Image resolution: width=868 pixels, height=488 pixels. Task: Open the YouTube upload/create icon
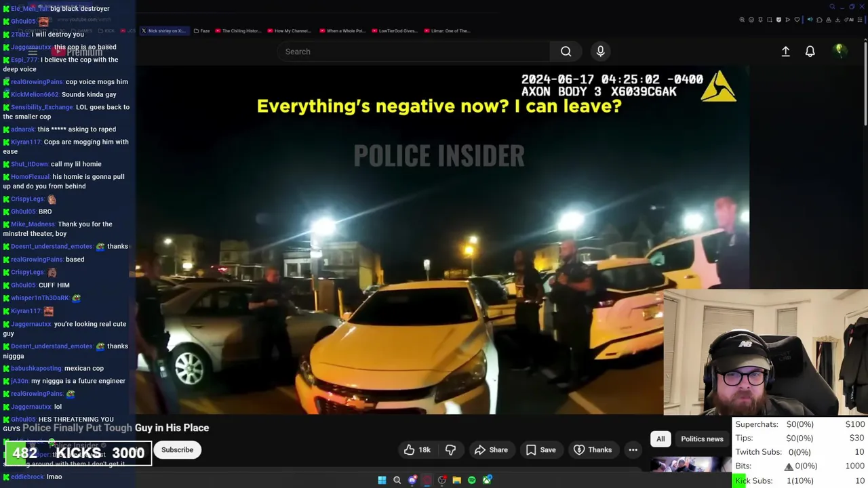[x=785, y=52]
